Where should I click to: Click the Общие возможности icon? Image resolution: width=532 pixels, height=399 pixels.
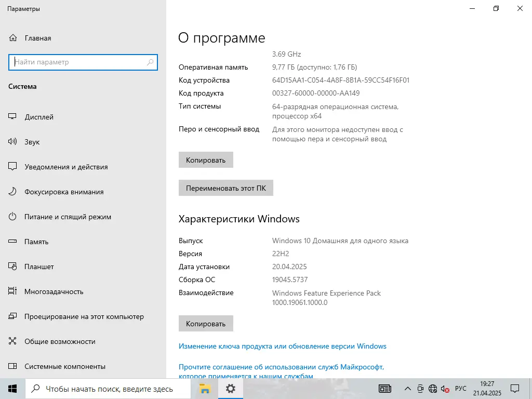click(x=12, y=341)
